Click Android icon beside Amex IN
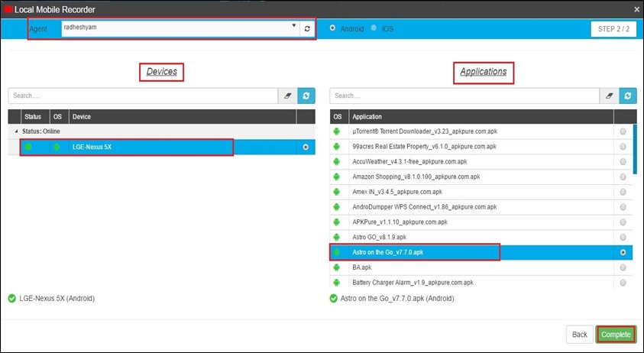 coord(337,192)
